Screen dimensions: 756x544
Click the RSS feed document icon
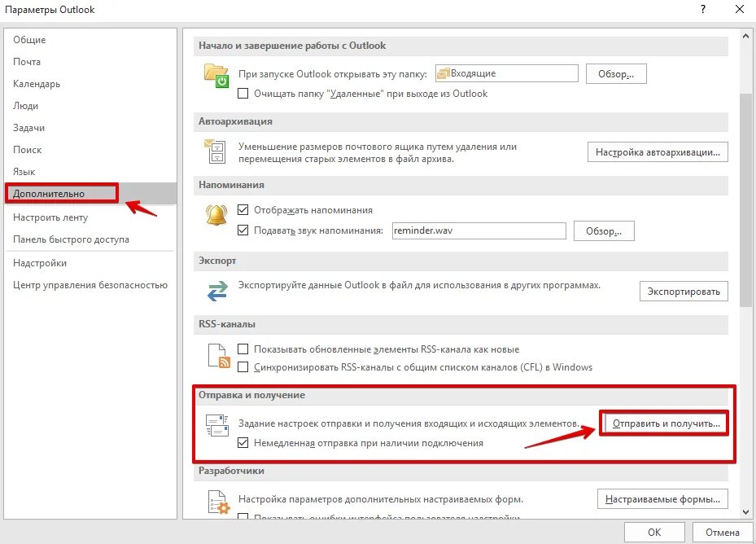(218, 356)
